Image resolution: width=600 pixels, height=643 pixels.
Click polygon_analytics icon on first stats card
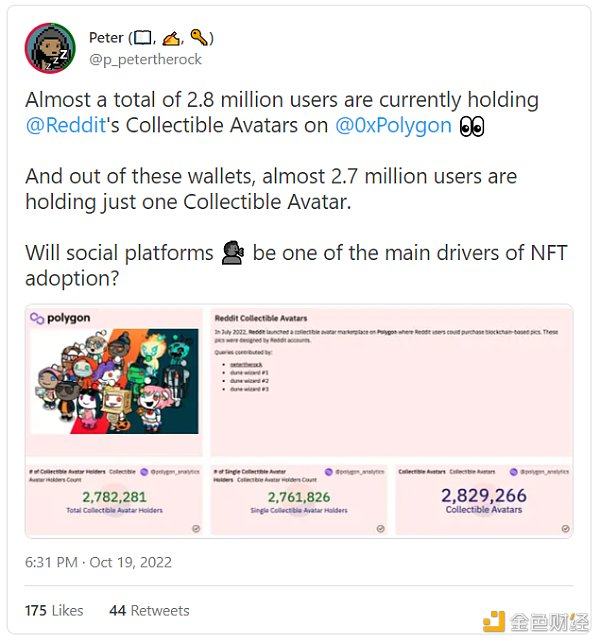pyautogui.click(x=145, y=471)
